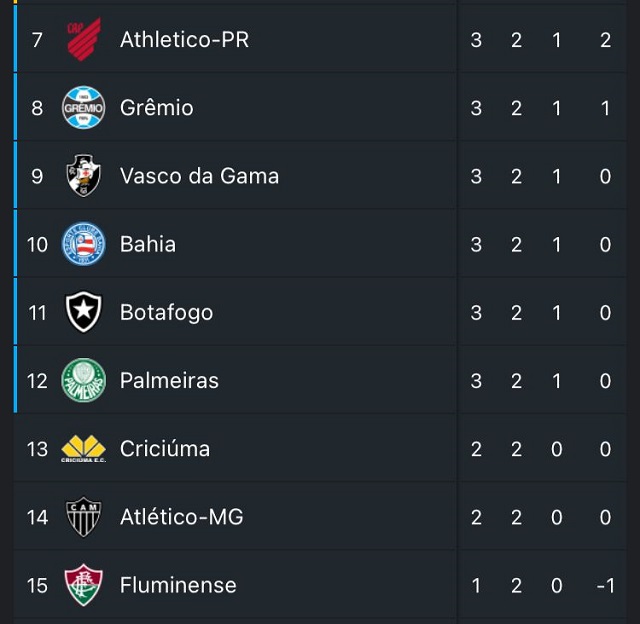
Task: Open Palmeiras team name
Action: 169,380
